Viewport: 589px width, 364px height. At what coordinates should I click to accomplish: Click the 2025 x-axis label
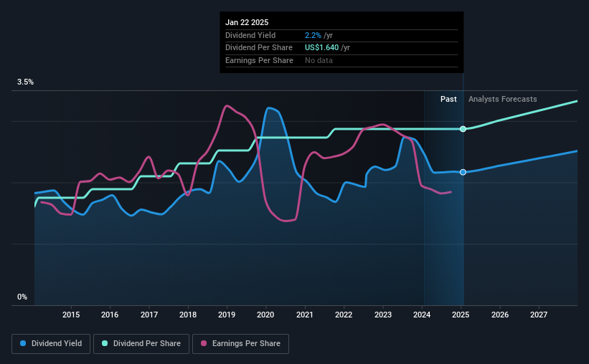(461, 315)
